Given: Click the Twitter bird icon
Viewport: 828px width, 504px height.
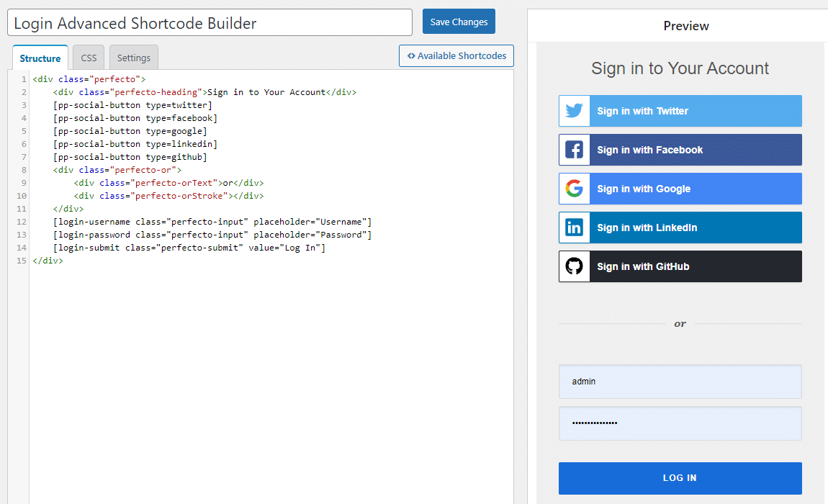Looking at the screenshot, I should click(x=574, y=111).
